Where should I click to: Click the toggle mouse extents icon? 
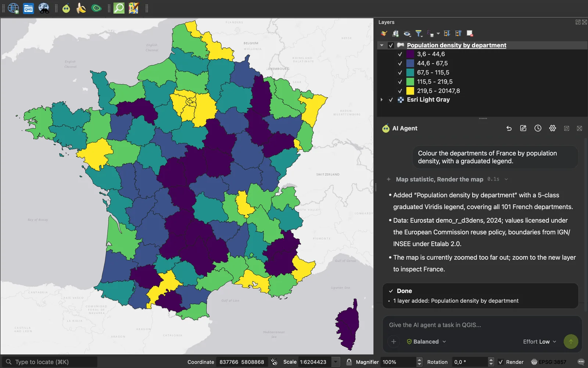click(x=274, y=362)
